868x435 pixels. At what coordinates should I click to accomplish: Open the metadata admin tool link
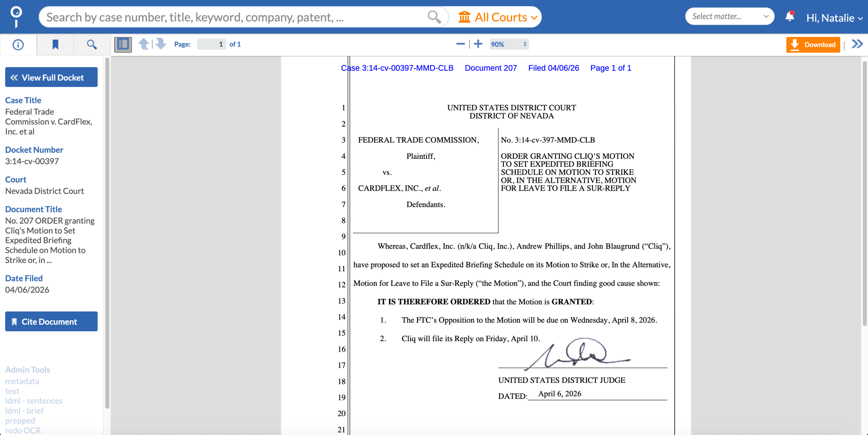[x=22, y=381]
